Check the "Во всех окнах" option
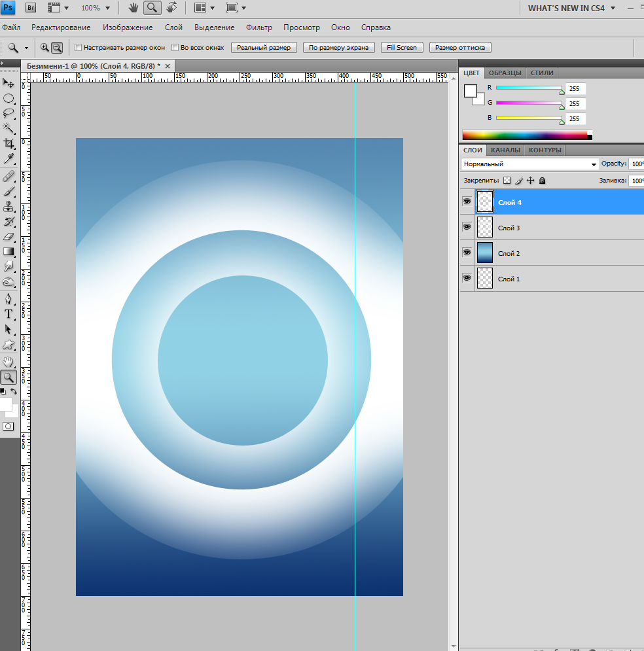Image resolution: width=644 pixels, height=651 pixels. (x=175, y=48)
